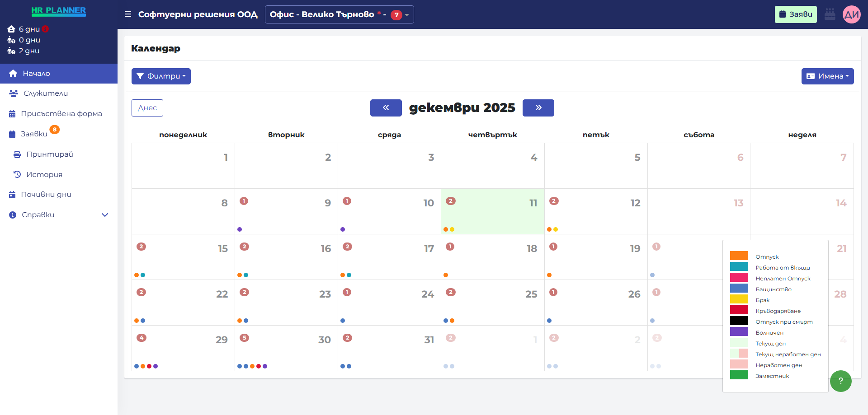Click the printer icon beside Принтирай

tap(16, 154)
